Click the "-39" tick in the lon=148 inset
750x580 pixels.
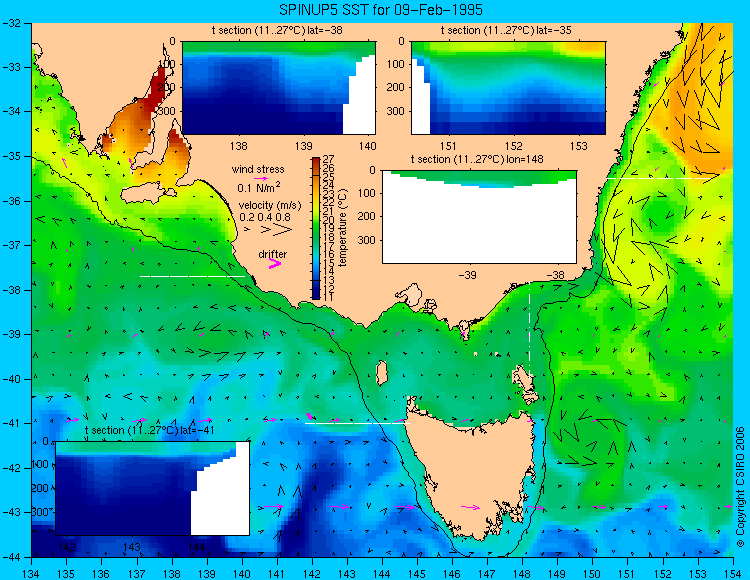coord(467,275)
